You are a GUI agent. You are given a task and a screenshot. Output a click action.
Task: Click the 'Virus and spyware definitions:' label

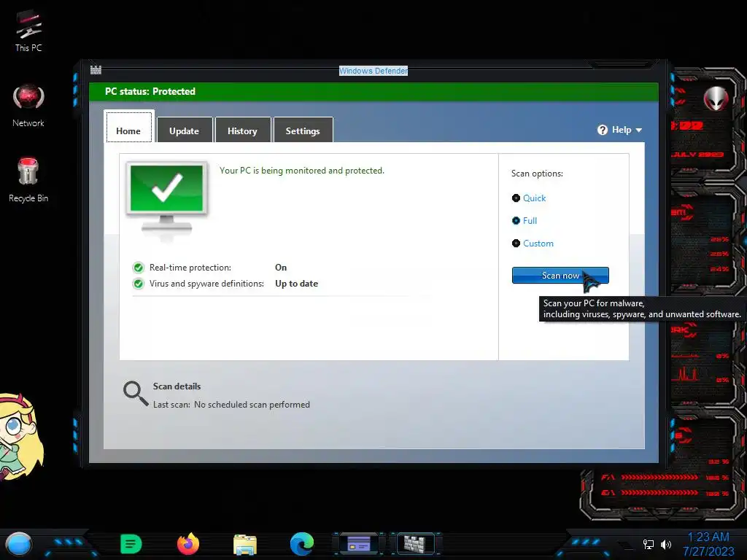coord(206,284)
